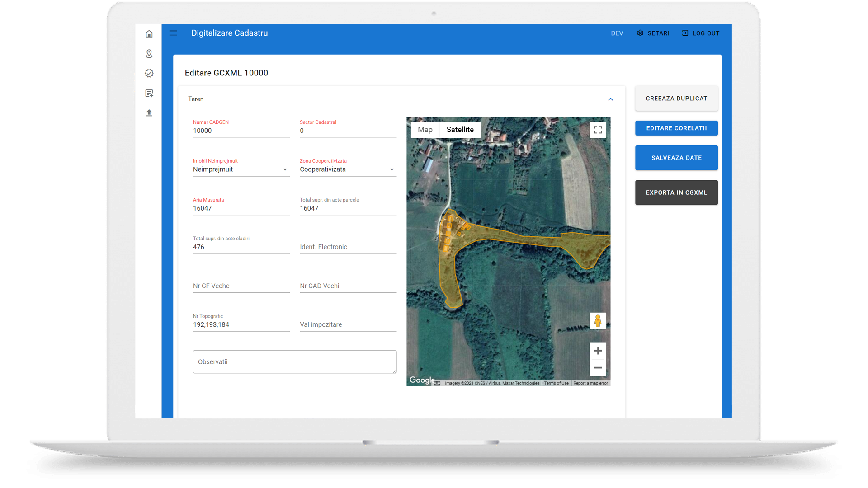Click Exporta in CGXML button
The width and height of the screenshot is (868, 488).
tap(676, 192)
